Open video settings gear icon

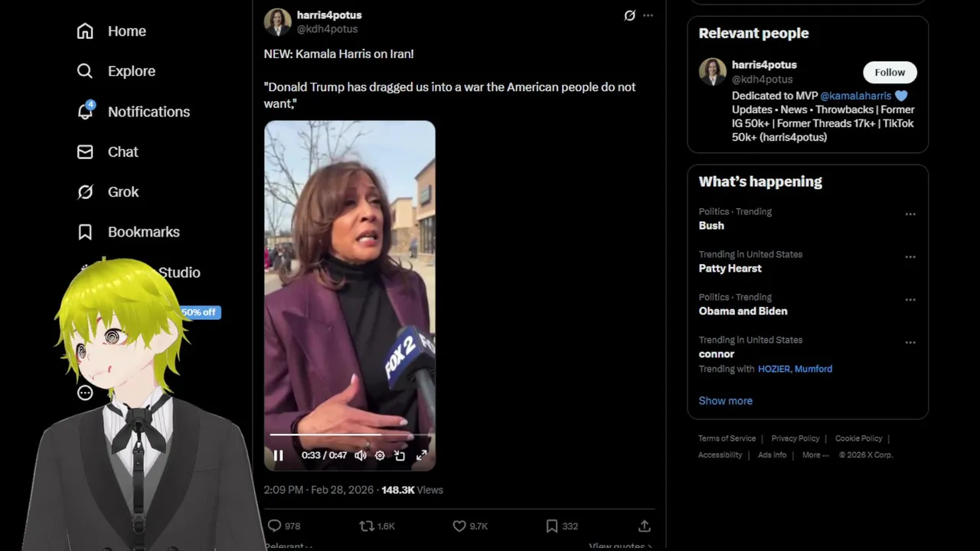pos(380,455)
